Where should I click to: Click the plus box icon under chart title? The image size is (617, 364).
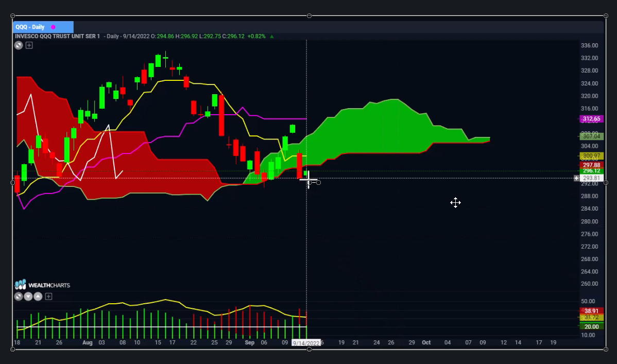tap(29, 45)
